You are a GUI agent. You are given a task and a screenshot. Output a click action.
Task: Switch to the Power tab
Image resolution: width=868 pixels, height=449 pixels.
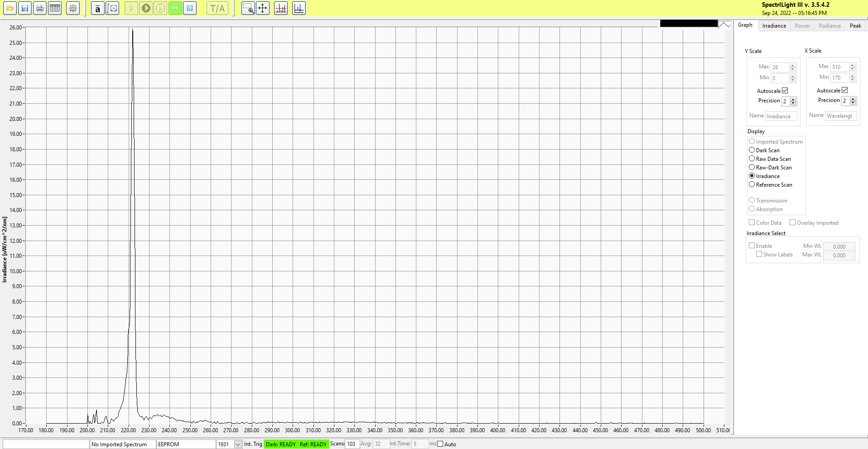(802, 26)
